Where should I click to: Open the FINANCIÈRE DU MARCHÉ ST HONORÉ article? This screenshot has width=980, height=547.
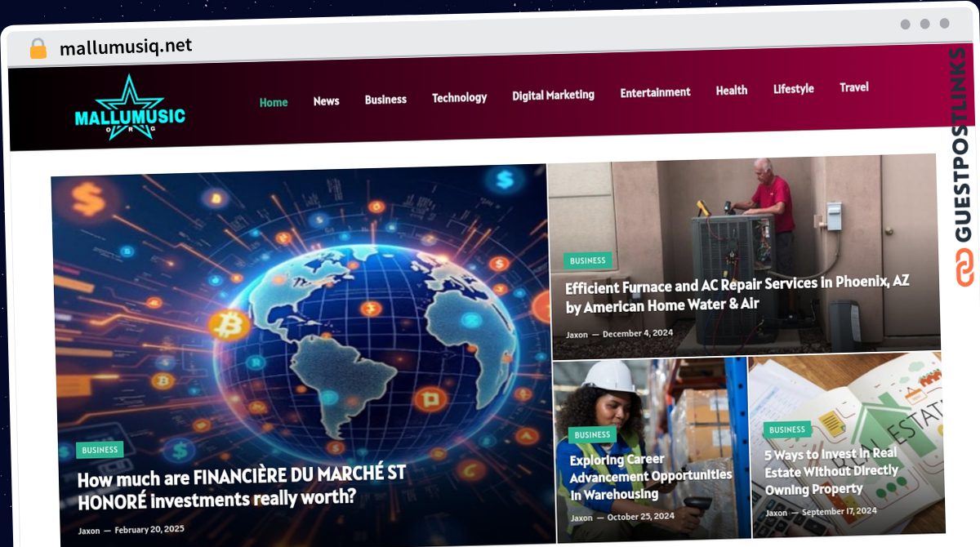click(x=242, y=487)
